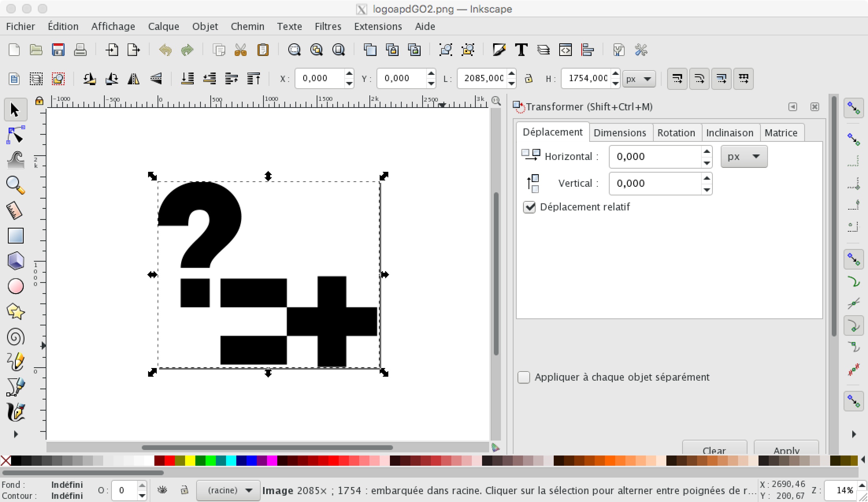Select the Zoom magnifier tool

pyautogui.click(x=15, y=185)
